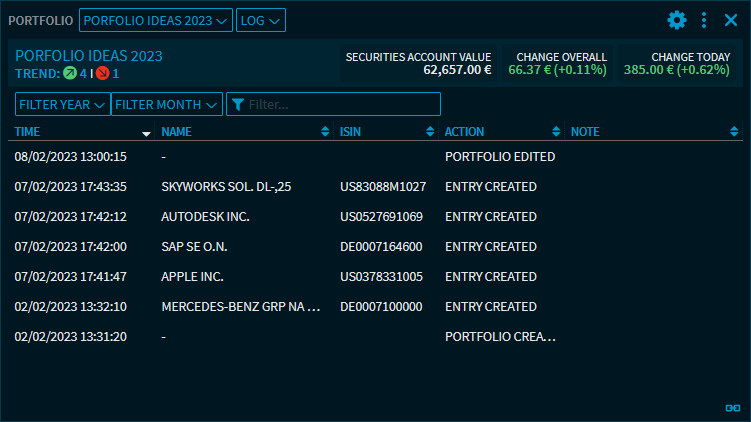Viewport: 751px width, 422px height.
Task: Close the portfolio panel
Action: 730,20
